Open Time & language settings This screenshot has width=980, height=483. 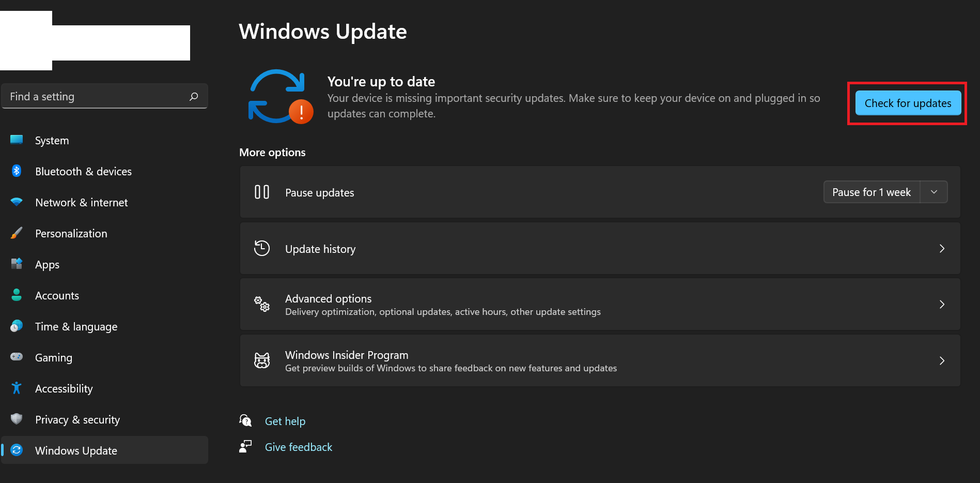[x=104, y=326]
